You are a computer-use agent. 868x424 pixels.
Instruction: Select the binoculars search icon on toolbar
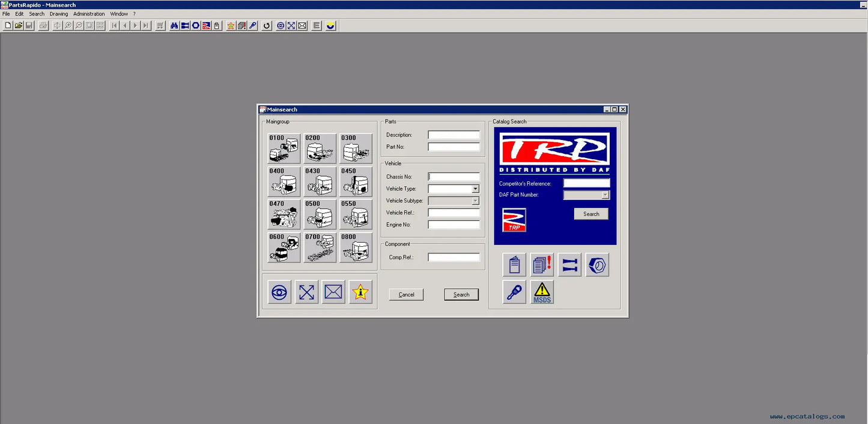point(173,25)
